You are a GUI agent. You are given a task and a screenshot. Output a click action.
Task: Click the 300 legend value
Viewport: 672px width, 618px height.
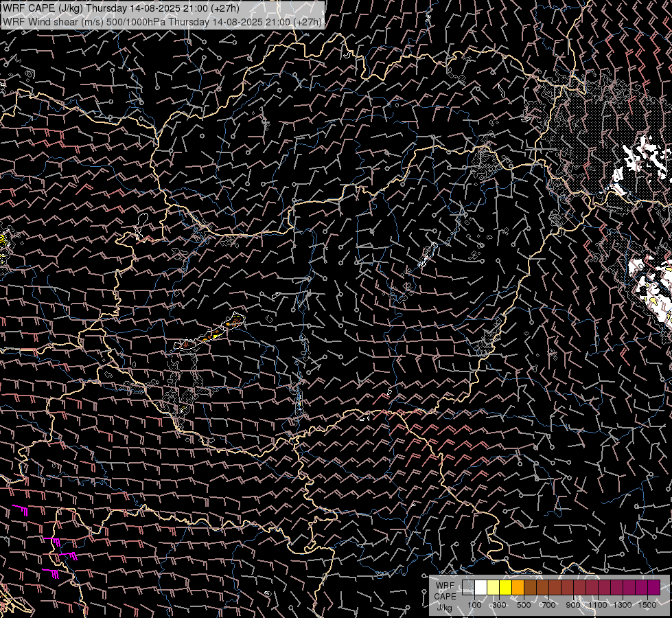point(499,605)
